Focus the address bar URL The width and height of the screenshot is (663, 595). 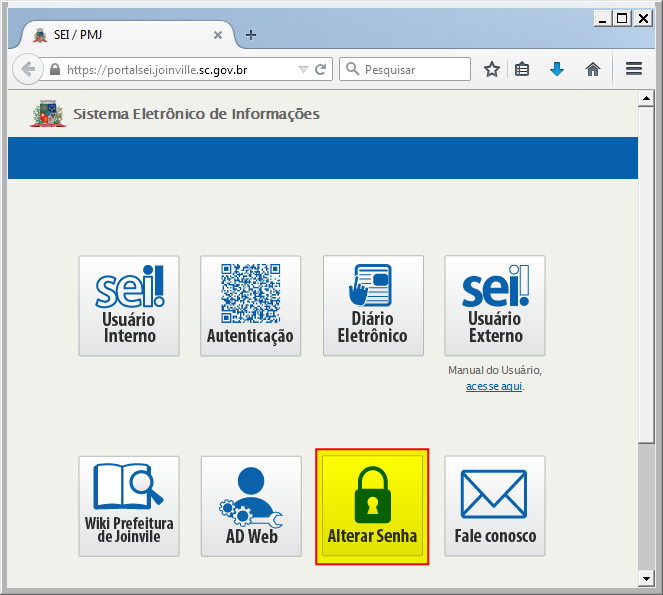click(x=157, y=70)
